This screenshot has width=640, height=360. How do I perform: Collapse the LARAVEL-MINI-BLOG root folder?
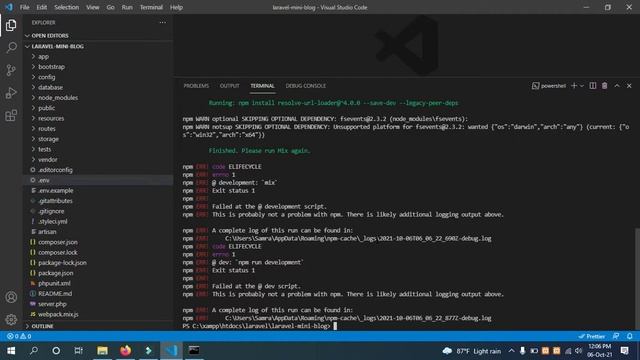pyautogui.click(x=98, y=46)
